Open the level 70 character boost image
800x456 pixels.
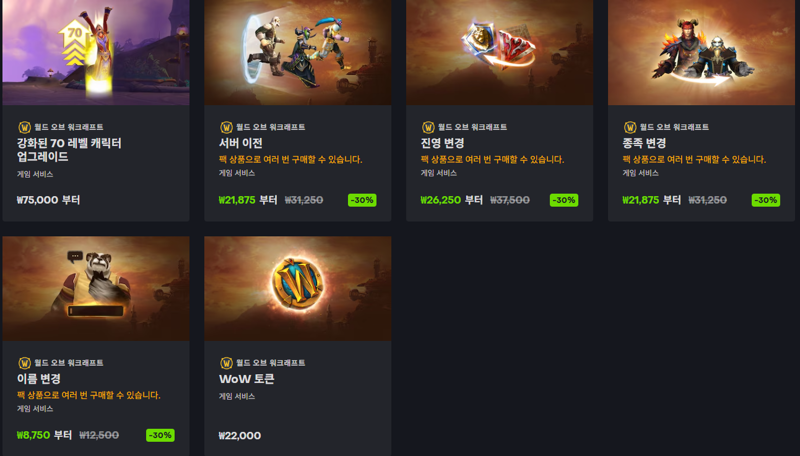96,52
